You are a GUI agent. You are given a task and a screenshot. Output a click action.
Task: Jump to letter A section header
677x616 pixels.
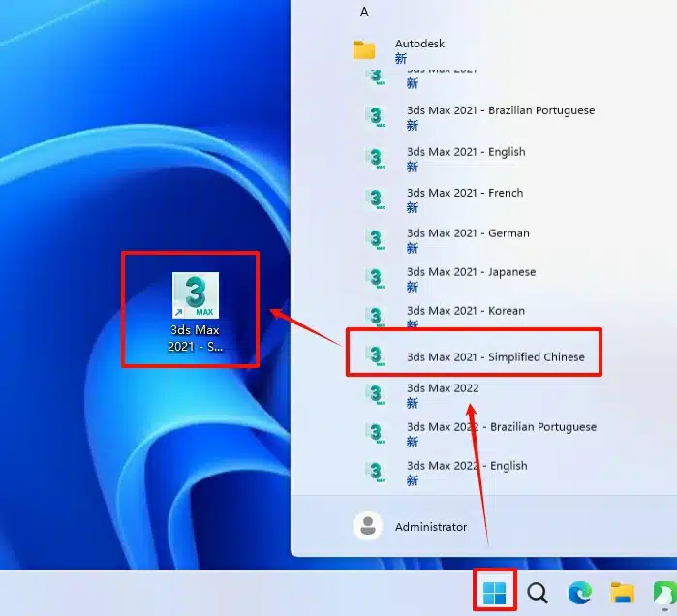coord(364,12)
